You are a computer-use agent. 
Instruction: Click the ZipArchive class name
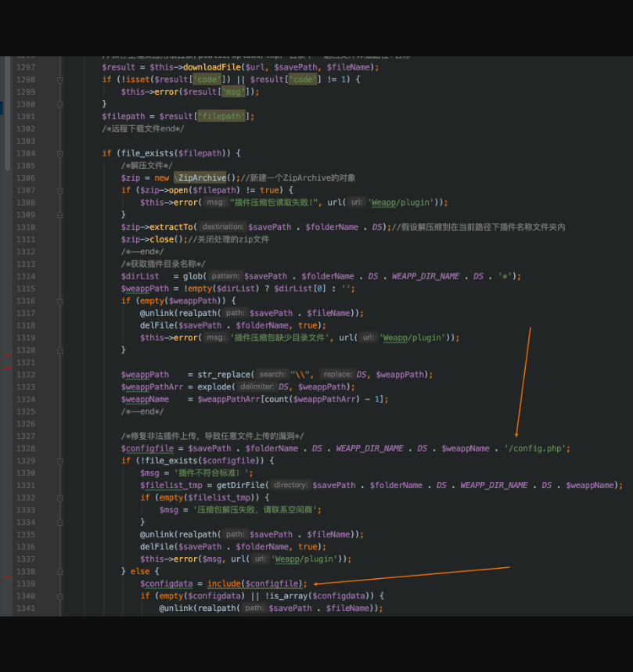[x=201, y=178]
